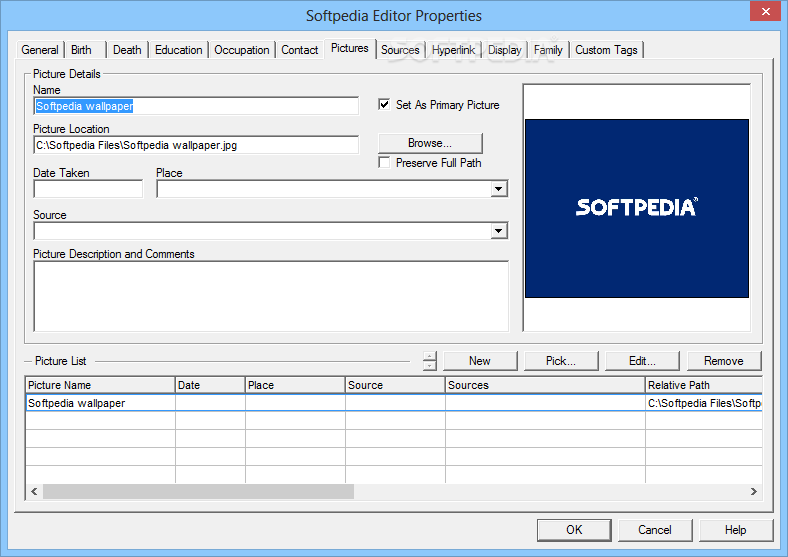
Task: Click the Picture Name column header
Action: point(100,385)
